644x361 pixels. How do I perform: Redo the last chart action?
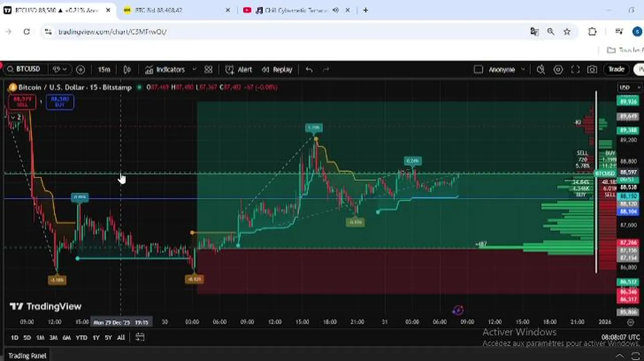(x=326, y=70)
